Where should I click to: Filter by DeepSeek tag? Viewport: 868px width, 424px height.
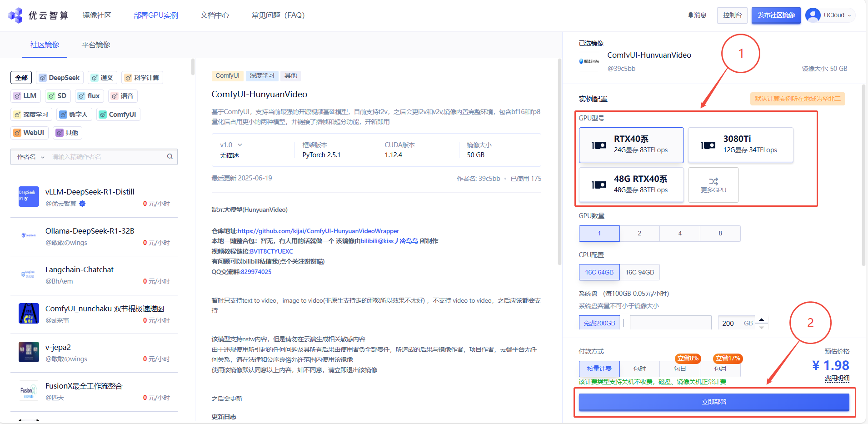(60, 78)
